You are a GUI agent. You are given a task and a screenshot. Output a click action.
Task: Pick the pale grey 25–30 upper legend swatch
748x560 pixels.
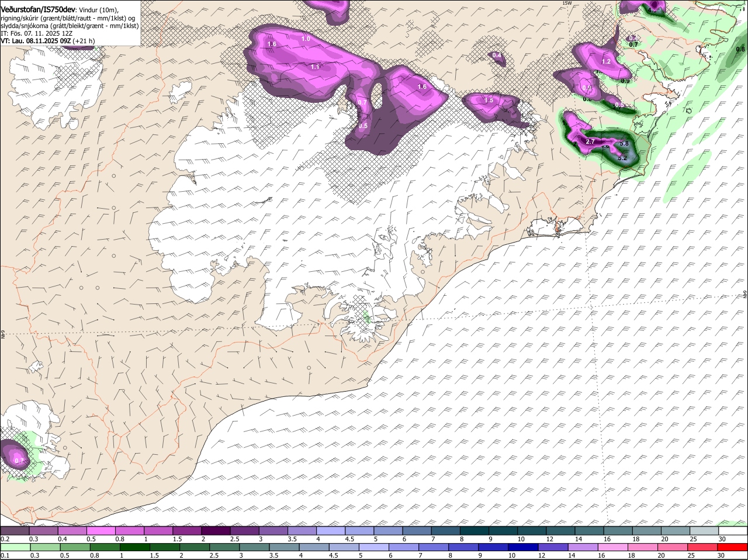click(x=704, y=531)
